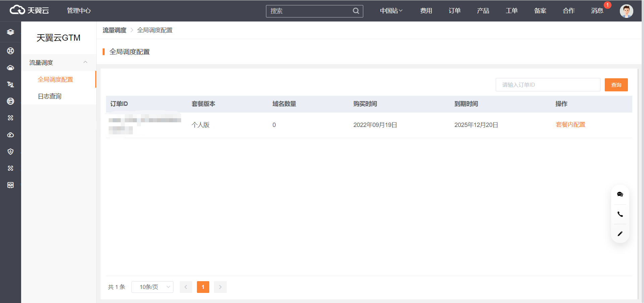
Task: Click the 2025年12月20日 expiry date cell
Action: [476, 125]
